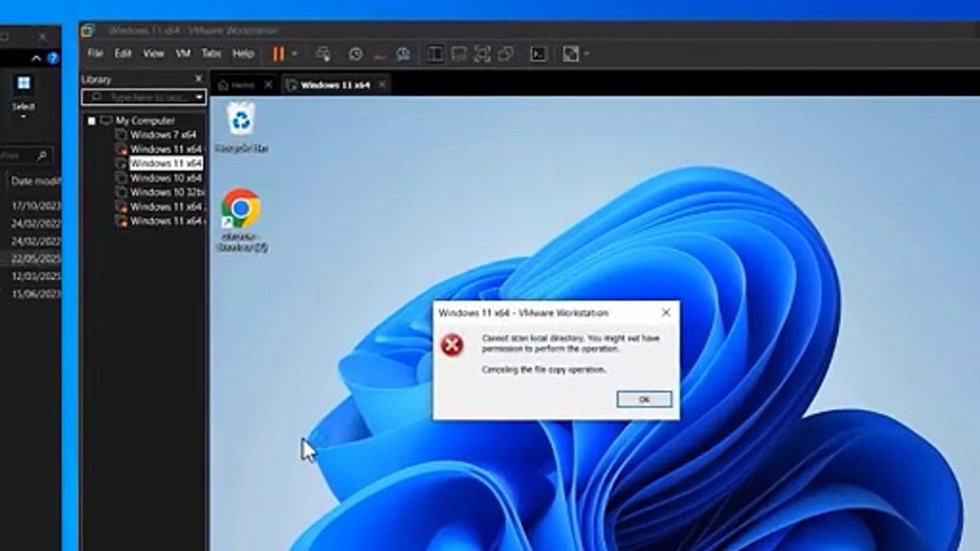Viewport: 980px width, 551px height.
Task: Select the highlighted Windows 11 x64 entry
Action: pyautogui.click(x=165, y=164)
